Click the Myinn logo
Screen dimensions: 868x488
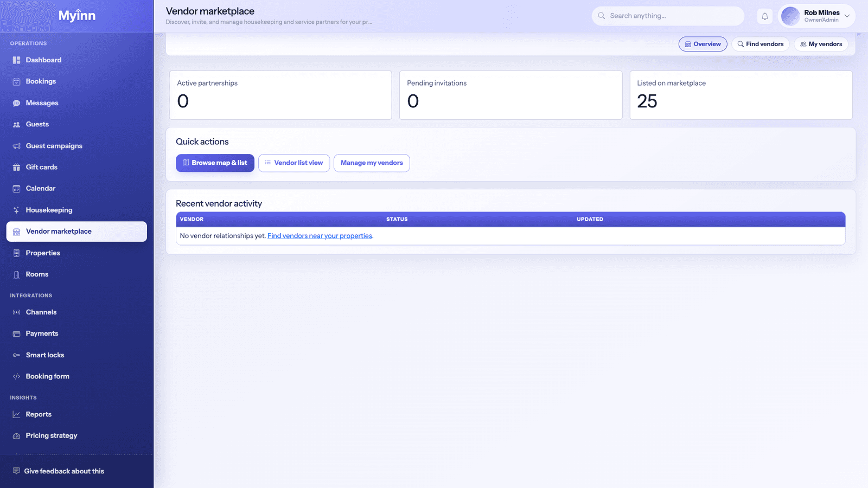(77, 16)
